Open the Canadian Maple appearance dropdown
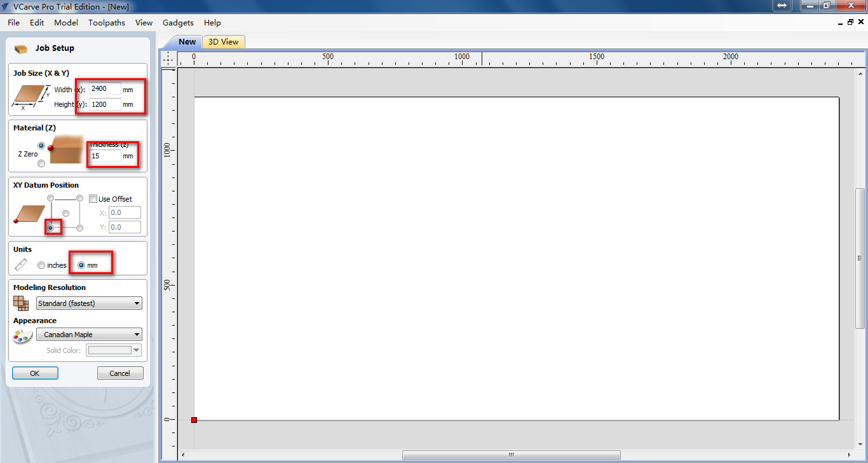The height and width of the screenshot is (463, 868). (89, 335)
